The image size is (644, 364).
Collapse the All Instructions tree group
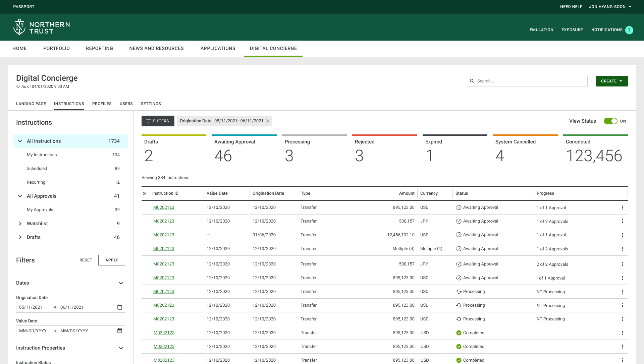(x=20, y=141)
